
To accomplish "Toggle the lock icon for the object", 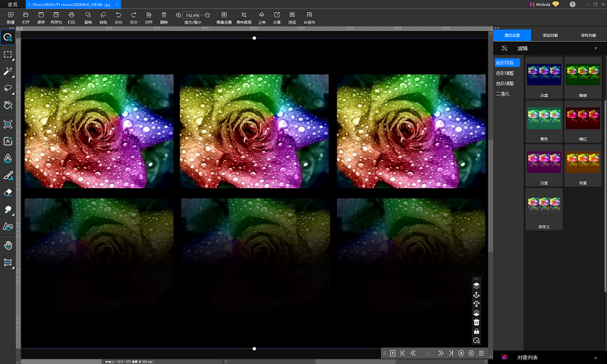I will pos(476,331).
